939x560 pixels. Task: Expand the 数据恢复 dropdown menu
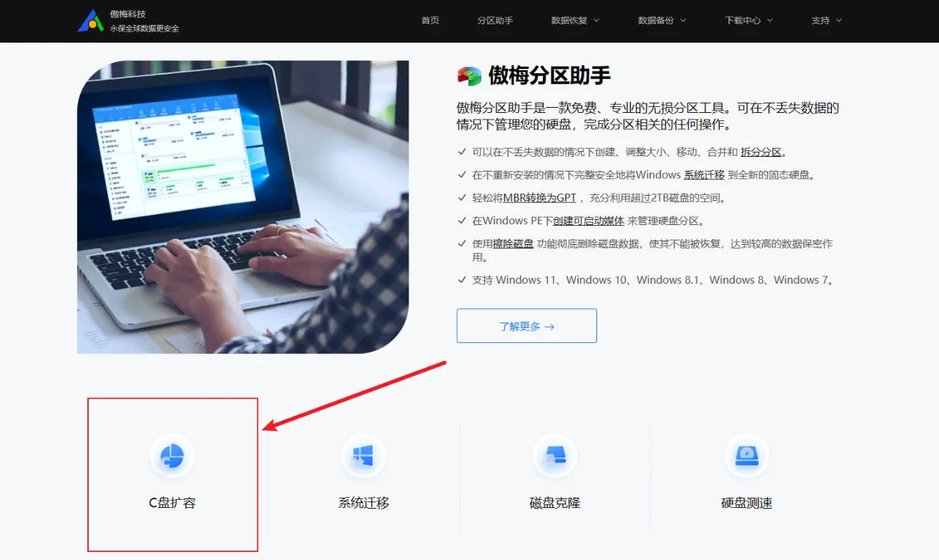(x=574, y=21)
